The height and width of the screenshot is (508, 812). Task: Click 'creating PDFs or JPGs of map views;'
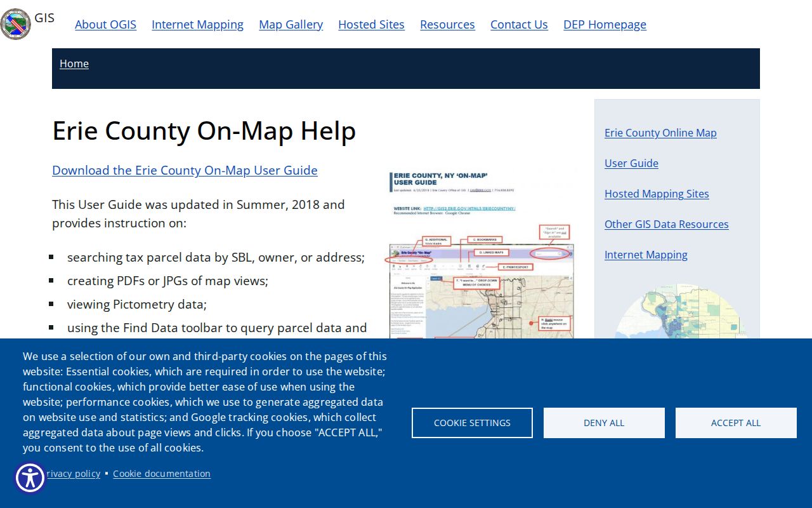pyautogui.click(x=167, y=281)
